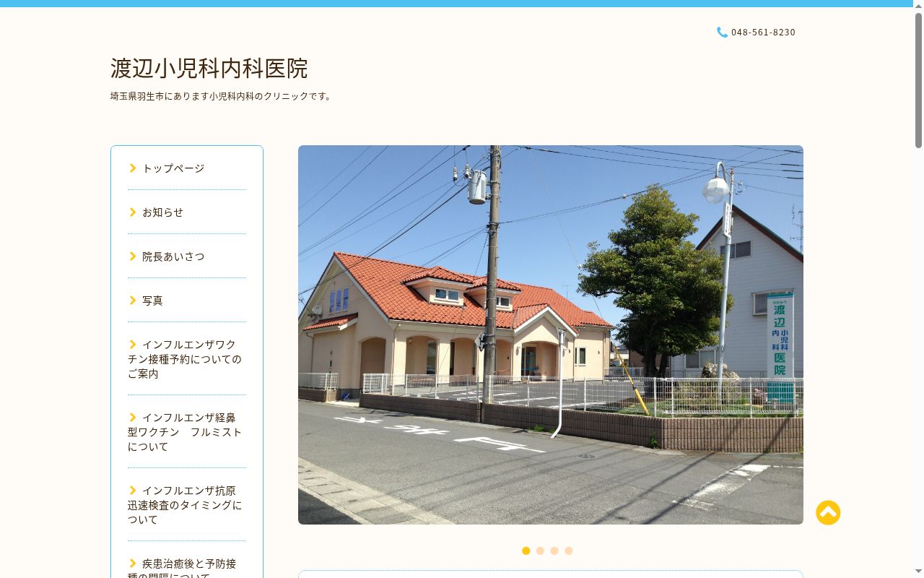Click the phone icon beside 048-561-8230
This screenshot has width=924, height=578.
point(722,33)
